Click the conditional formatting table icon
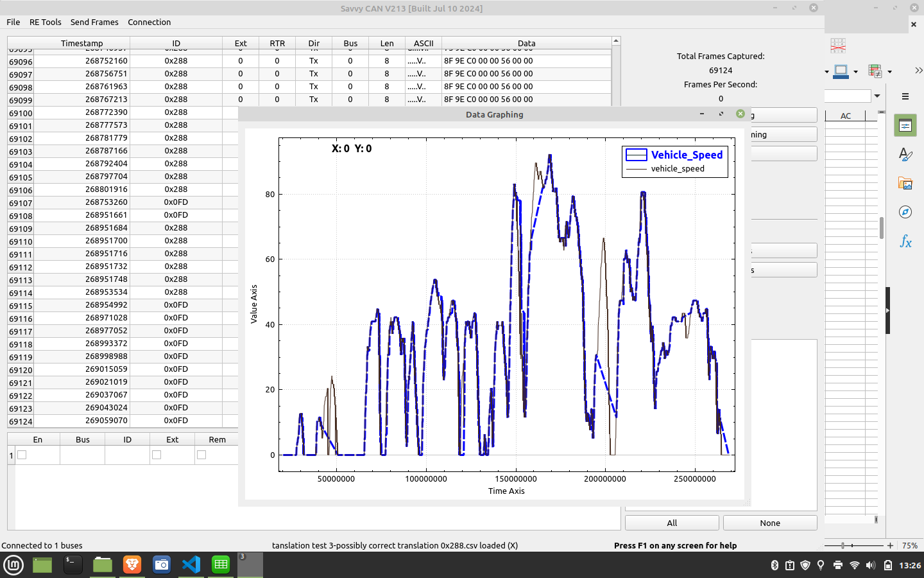924x578 pixels. [x=875, y=71]
